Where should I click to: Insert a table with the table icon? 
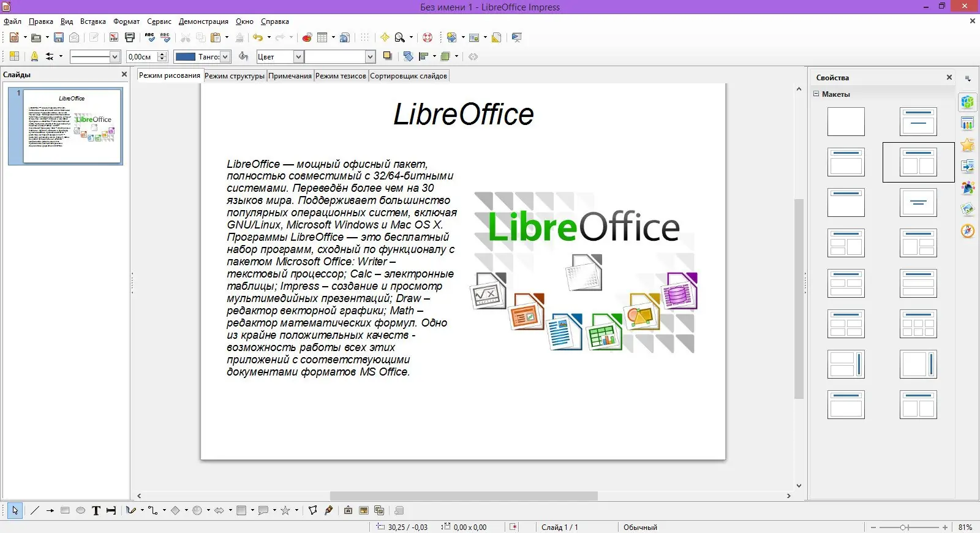pyautogui.click(x=322, y=37)
